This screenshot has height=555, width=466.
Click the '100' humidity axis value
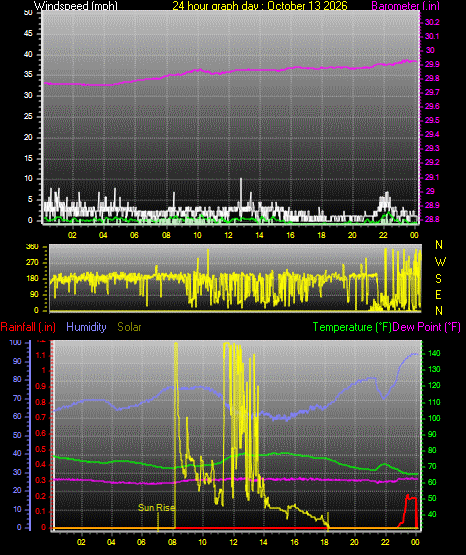click(x=15, y=343)
